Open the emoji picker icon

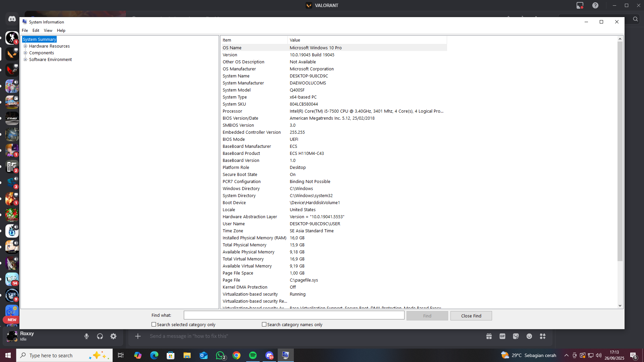[x=529, y=336]
